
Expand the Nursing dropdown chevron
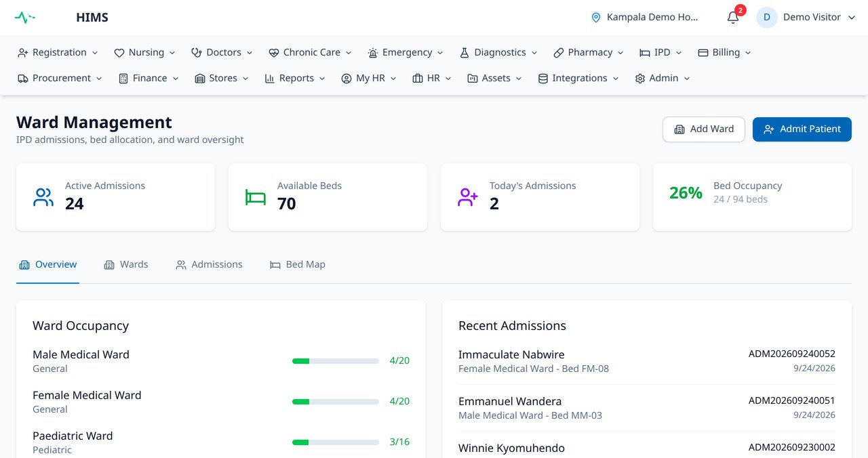(172, 53)
